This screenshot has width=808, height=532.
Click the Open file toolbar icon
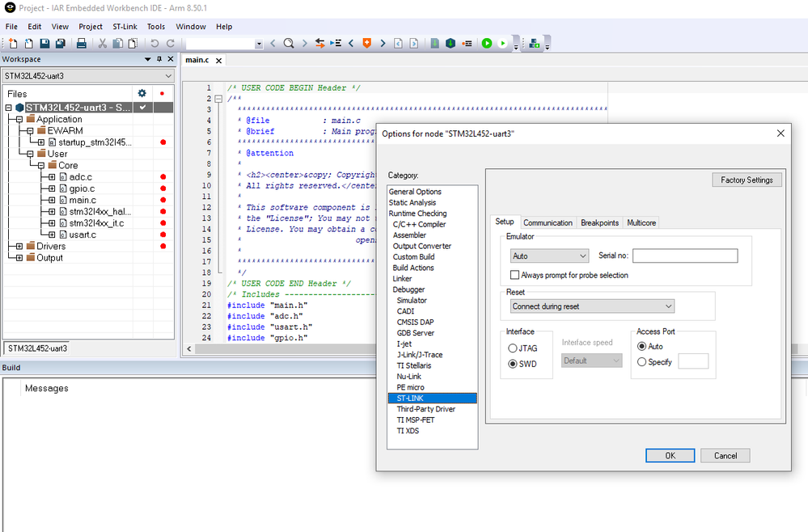29,44
